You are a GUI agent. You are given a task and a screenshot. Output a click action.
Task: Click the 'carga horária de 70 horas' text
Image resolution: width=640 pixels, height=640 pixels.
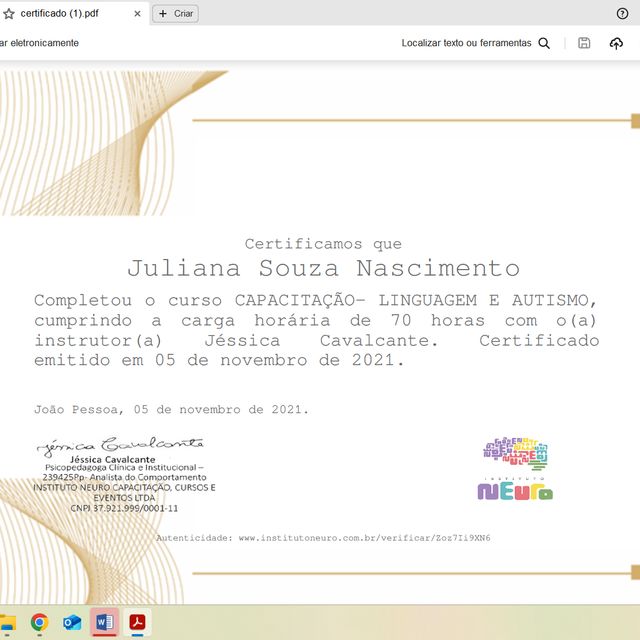pos(333,320)
